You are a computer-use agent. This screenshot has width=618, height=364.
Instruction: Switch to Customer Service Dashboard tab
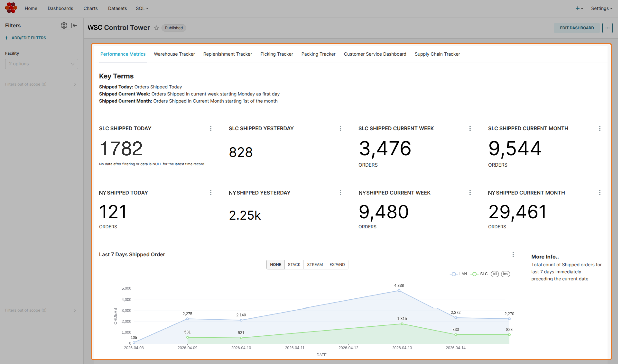(x=375, y=54)
